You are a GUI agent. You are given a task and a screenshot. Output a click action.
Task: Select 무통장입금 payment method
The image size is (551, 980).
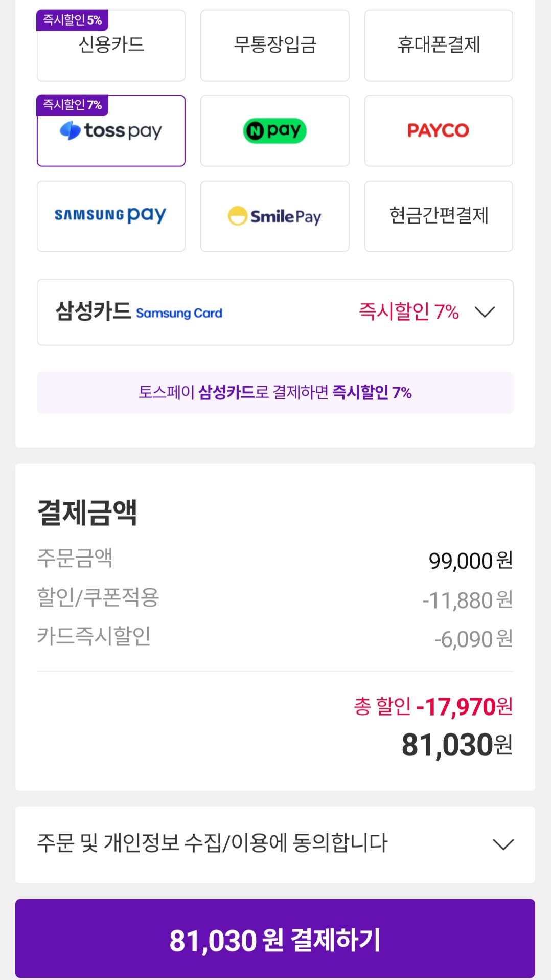pyautogui.click(x=274, y=45)
